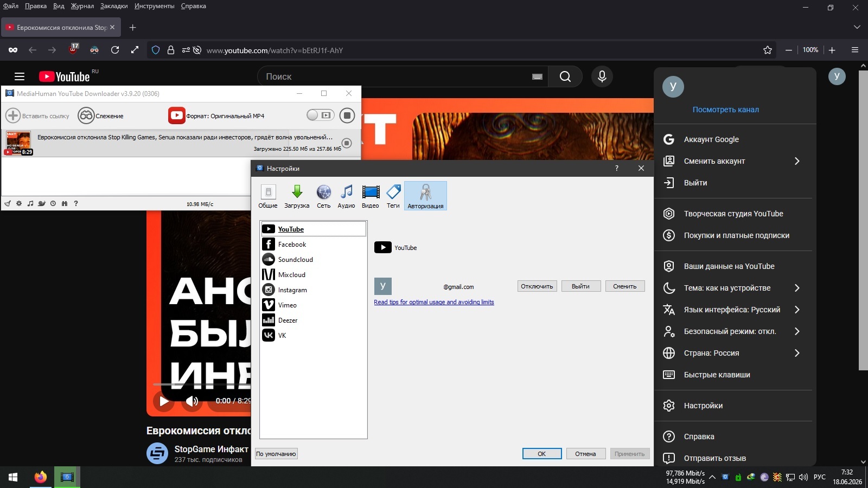Screen dimensions: 868x488
Task: Open Настройки in YouTube account menu
Action: 733,406
